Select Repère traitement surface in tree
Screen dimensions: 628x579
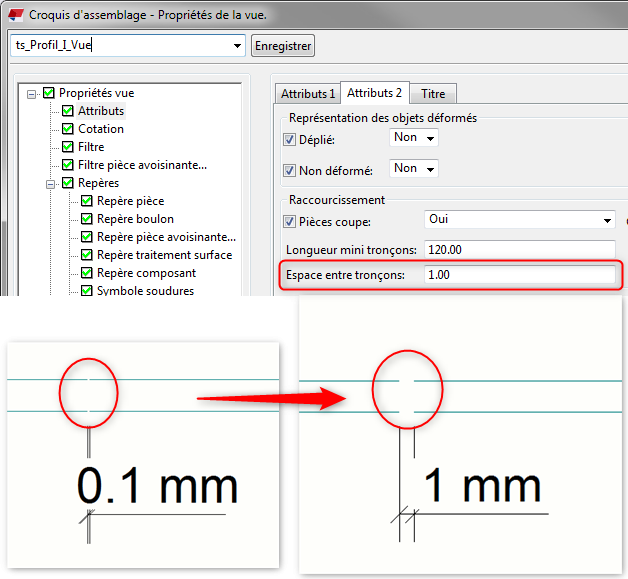pos(164,255)
